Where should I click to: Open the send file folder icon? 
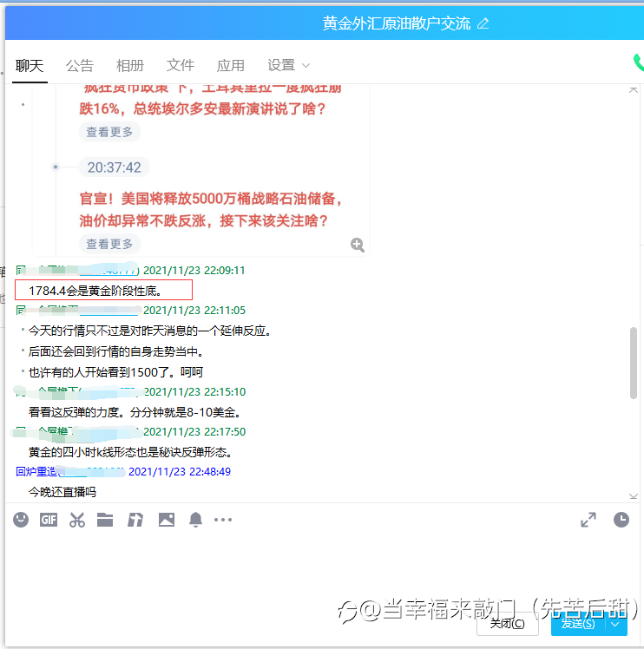pos(105,520)
